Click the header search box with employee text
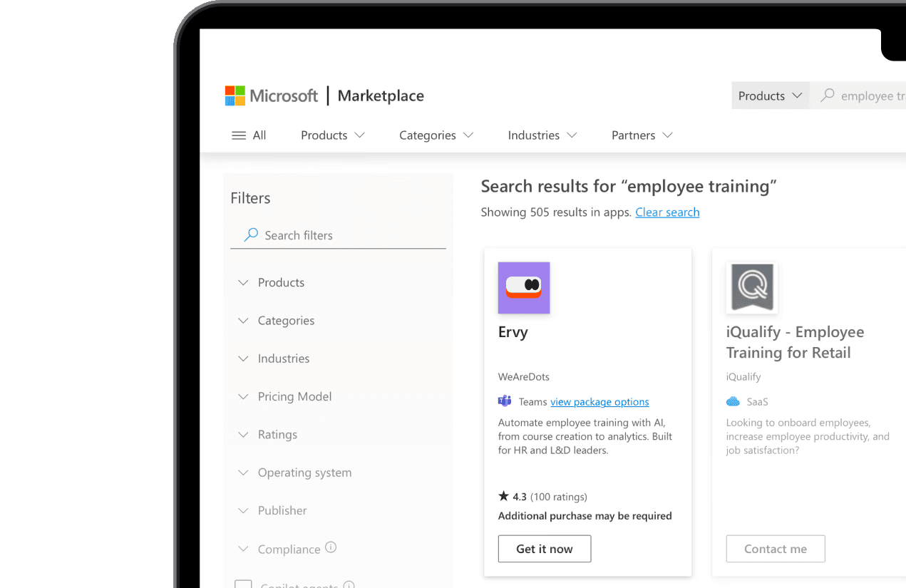 coord(858,96)
